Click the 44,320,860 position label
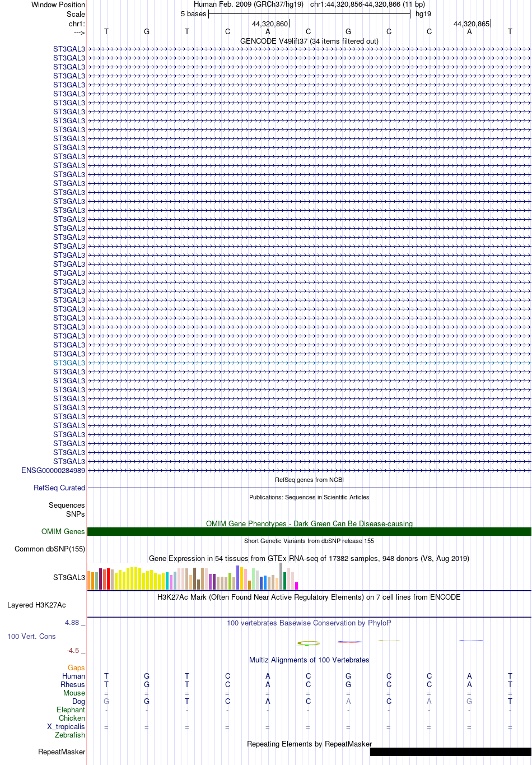Viewport: 532px width, 765px height. pos(270,24)
